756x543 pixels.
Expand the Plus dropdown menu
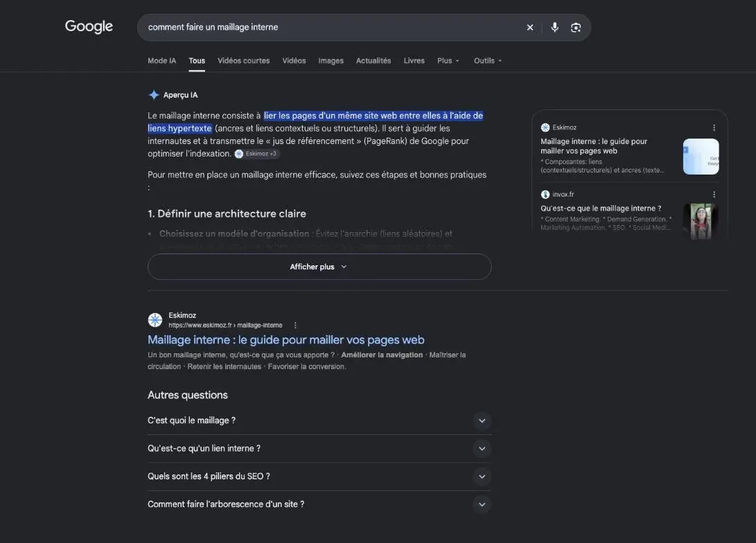click(x=448, y=61)
